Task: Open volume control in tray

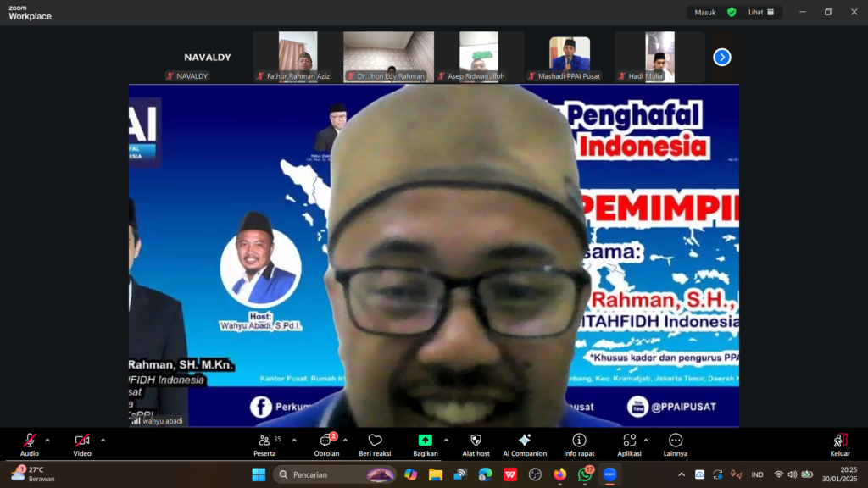Action: pyautogui.click(x=793, y=474)
